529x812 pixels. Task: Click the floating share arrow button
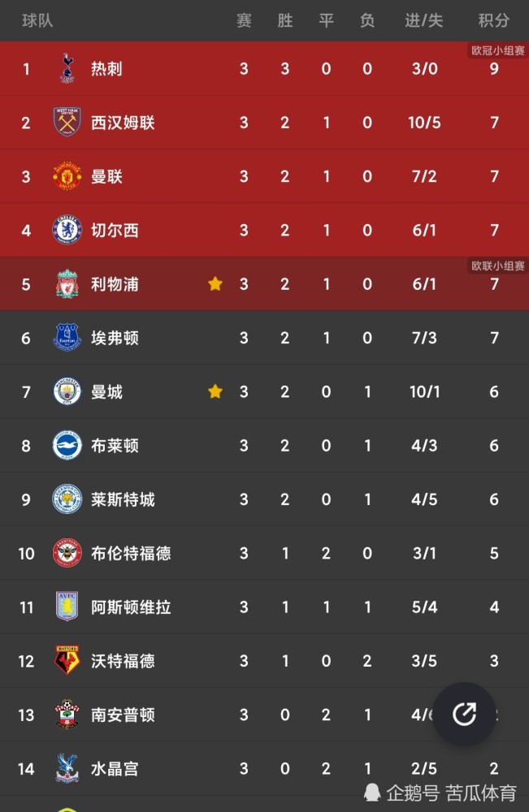[464, 714]
